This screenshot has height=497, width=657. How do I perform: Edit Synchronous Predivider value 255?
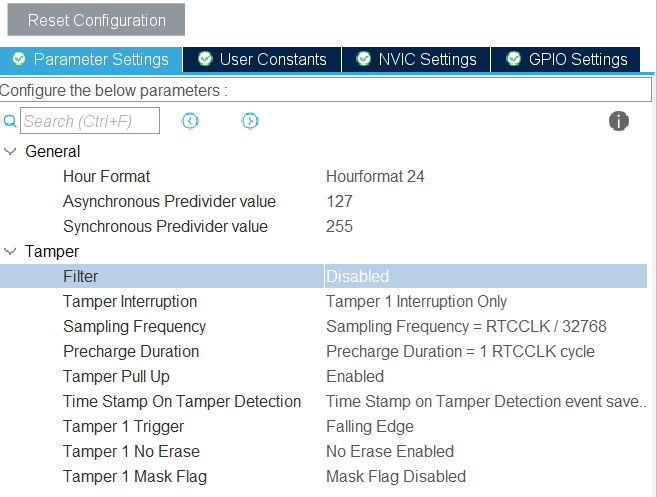339,226
